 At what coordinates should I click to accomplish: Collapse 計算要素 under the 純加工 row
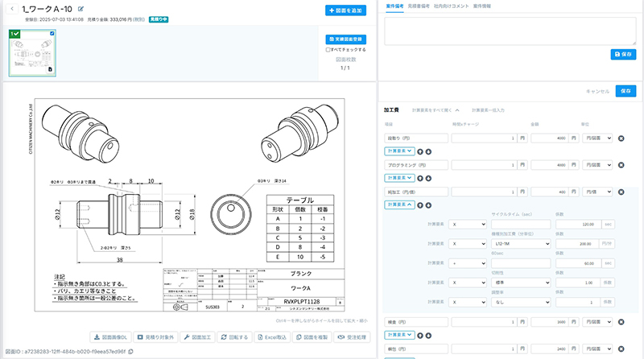click(x=400, y=205)
